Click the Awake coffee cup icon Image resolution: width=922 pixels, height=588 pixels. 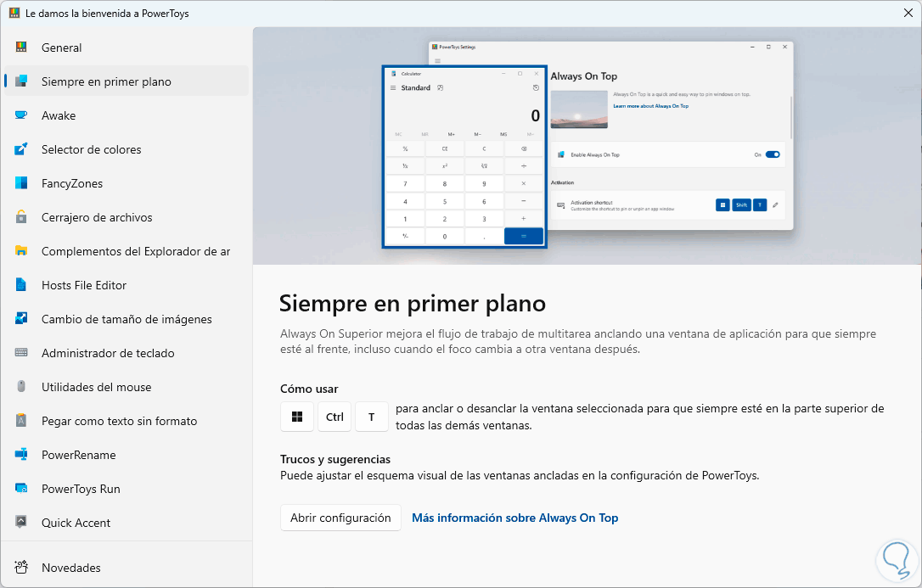tap(21, 115)
